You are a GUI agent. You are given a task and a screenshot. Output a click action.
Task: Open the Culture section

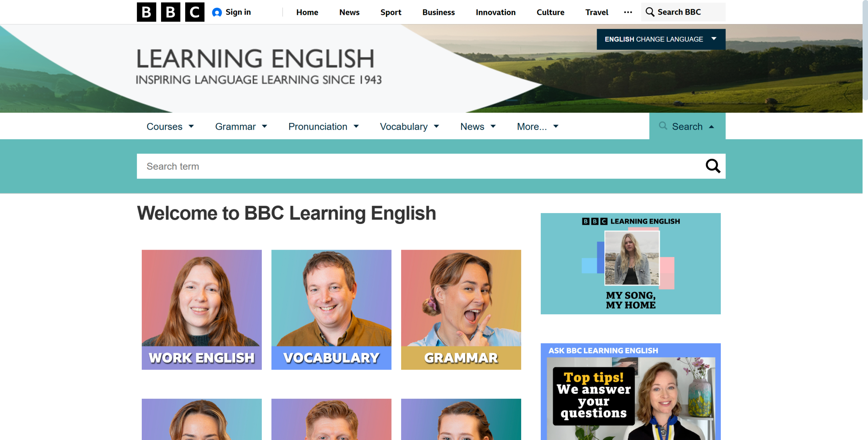(x=550, y=12)
